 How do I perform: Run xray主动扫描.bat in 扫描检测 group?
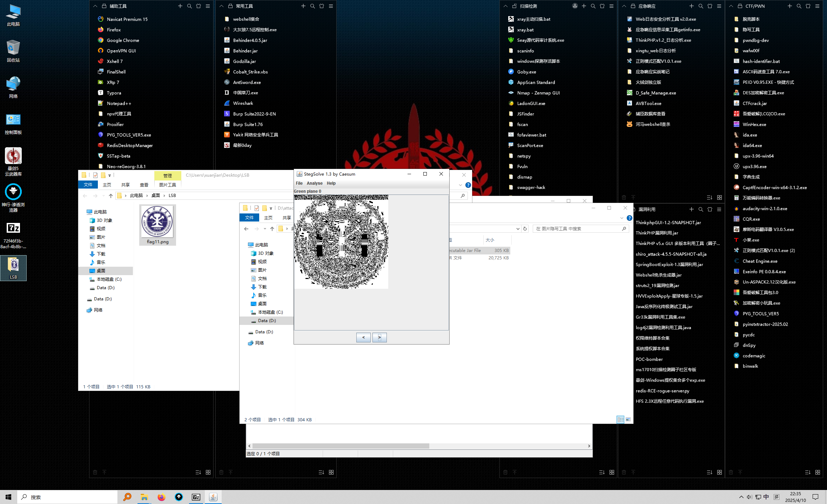coord(534,19)
